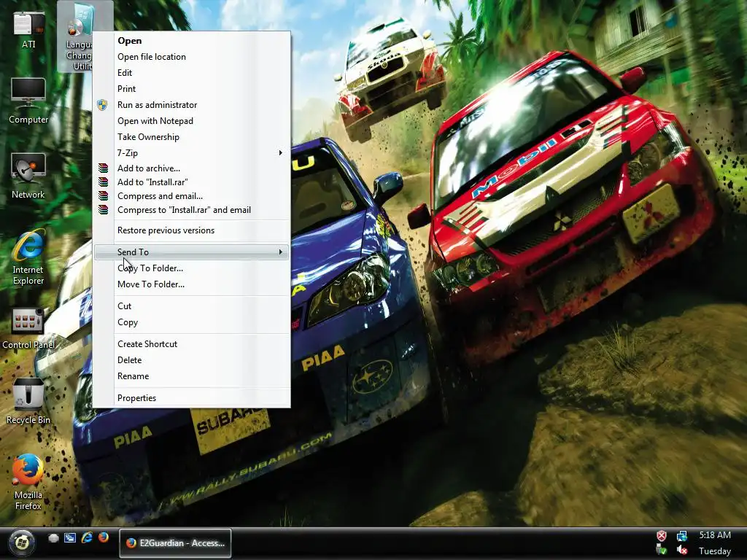The width and height of the screenshot is (747, 560).
Task: Launch Firefox from Quick Launch
Action: [103, 537]
